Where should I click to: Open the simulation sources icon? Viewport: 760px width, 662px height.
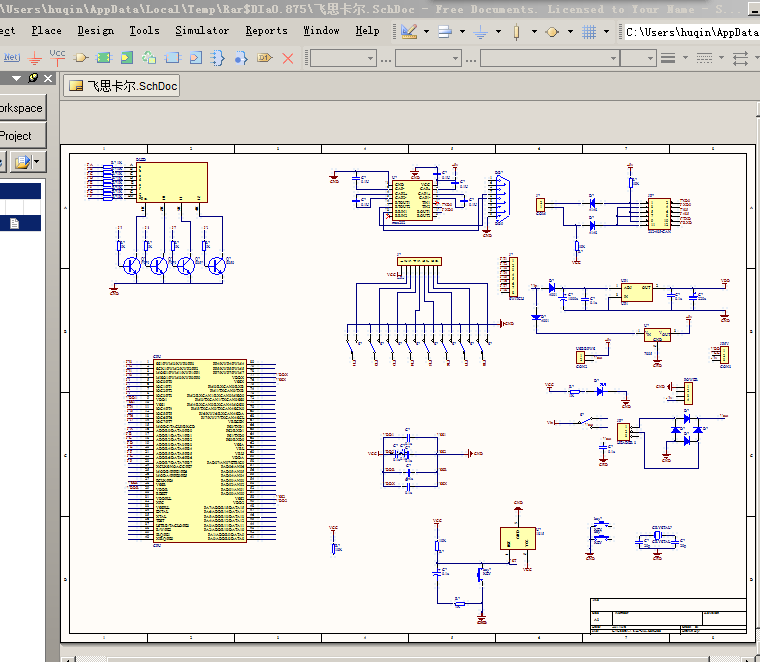(x=552, y=32)
